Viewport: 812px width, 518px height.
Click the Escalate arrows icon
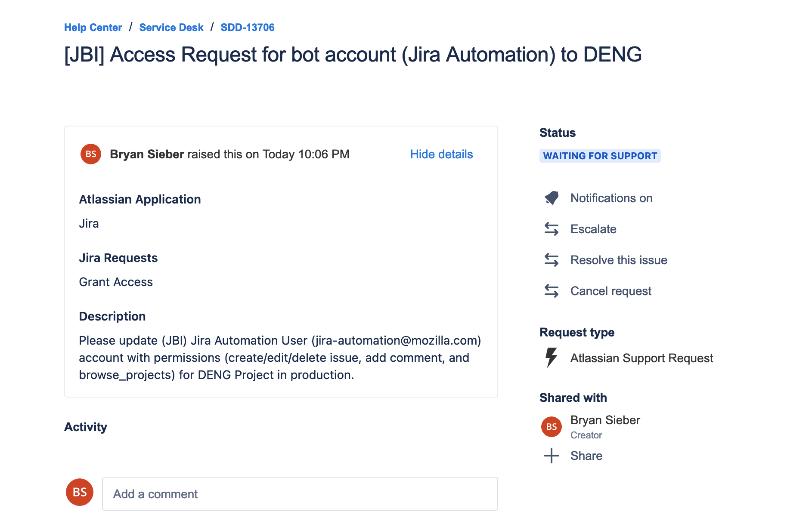pos(552,229)
